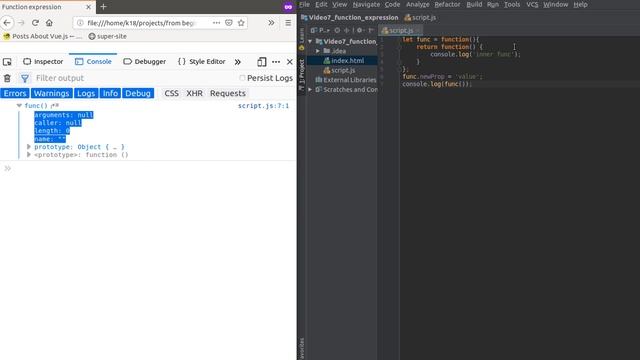
Task: Open the IDE Navigate menu
Action: click(x=366, y=4)
